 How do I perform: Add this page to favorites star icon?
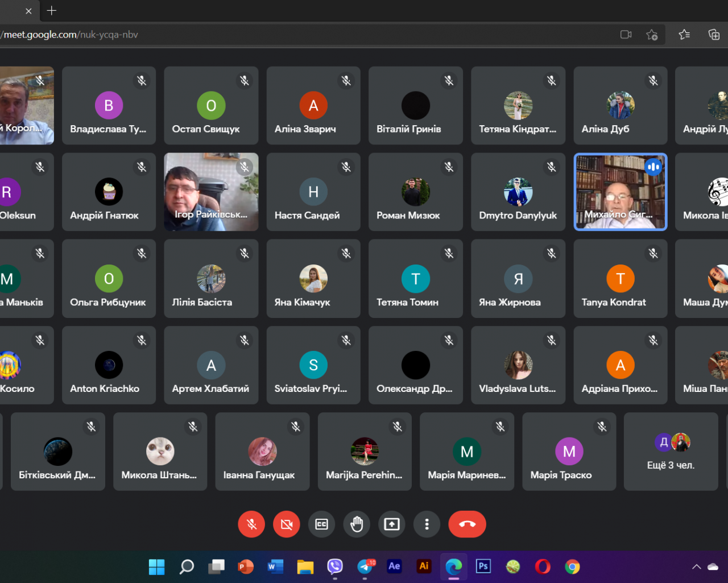point(652,35)
